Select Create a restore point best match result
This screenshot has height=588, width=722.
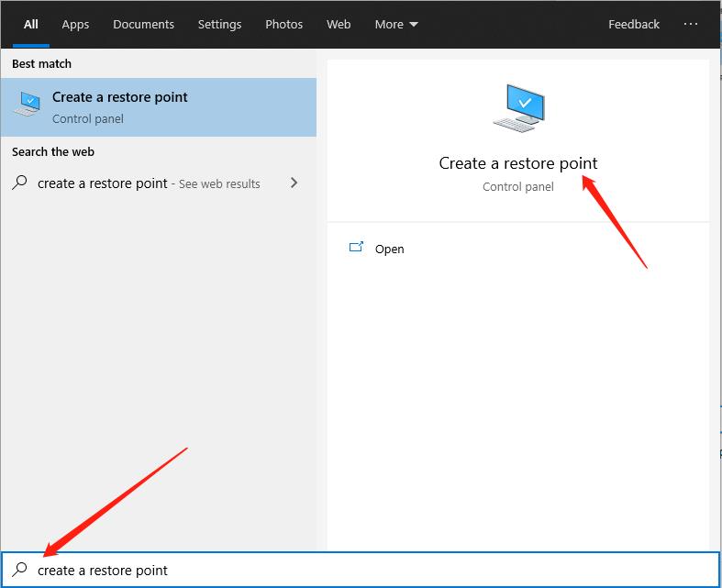pos(159,107)
